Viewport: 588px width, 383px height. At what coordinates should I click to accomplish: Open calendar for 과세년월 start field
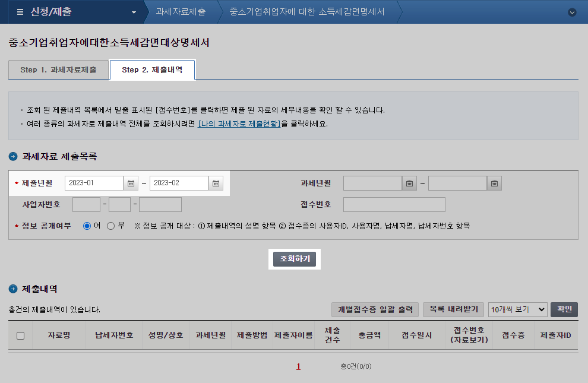pyautogui.click(x=409, y=183)
